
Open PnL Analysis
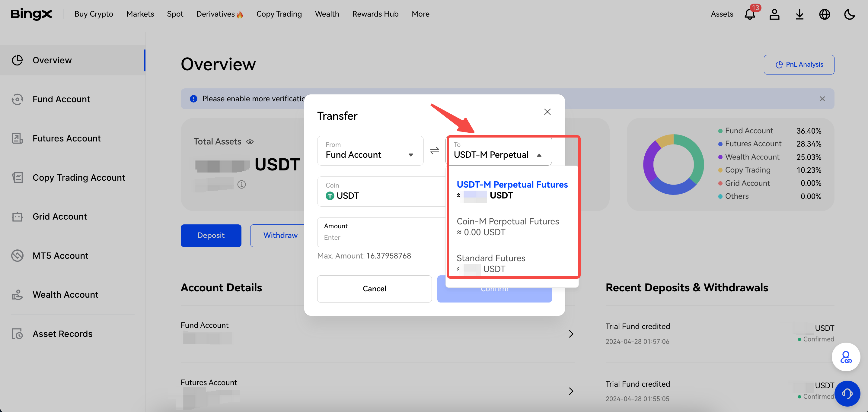[799, 64]
